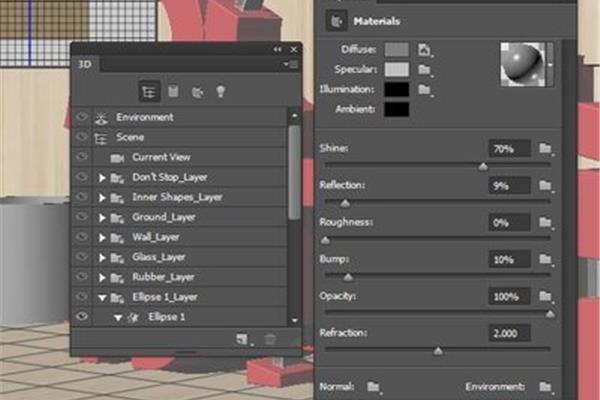Open the Shine texture folder icon
This screenshot has height=400, width=600.
click(x=546, y=148)
